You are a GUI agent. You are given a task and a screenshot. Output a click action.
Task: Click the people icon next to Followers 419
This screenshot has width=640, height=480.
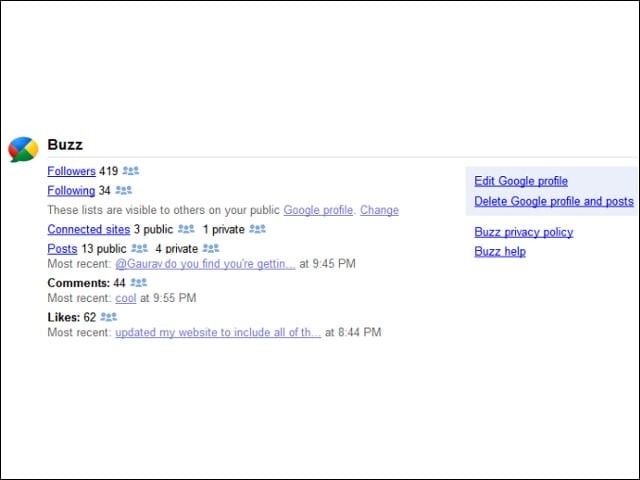pos(131,171)
